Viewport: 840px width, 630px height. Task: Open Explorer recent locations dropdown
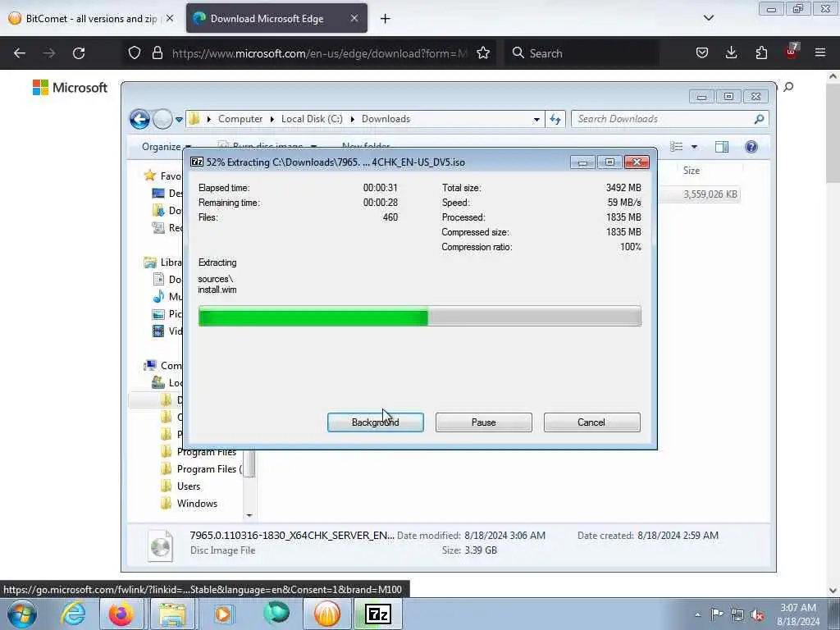[179, 120]
